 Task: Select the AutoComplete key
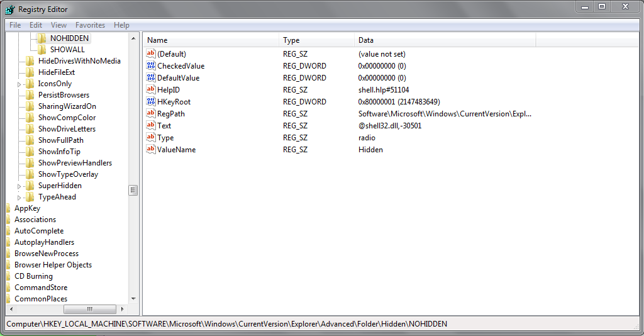(x=39, y=231)
